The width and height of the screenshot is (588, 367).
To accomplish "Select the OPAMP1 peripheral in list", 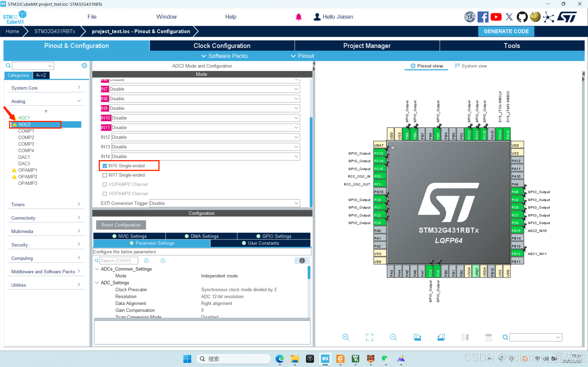I will [28, 170].
